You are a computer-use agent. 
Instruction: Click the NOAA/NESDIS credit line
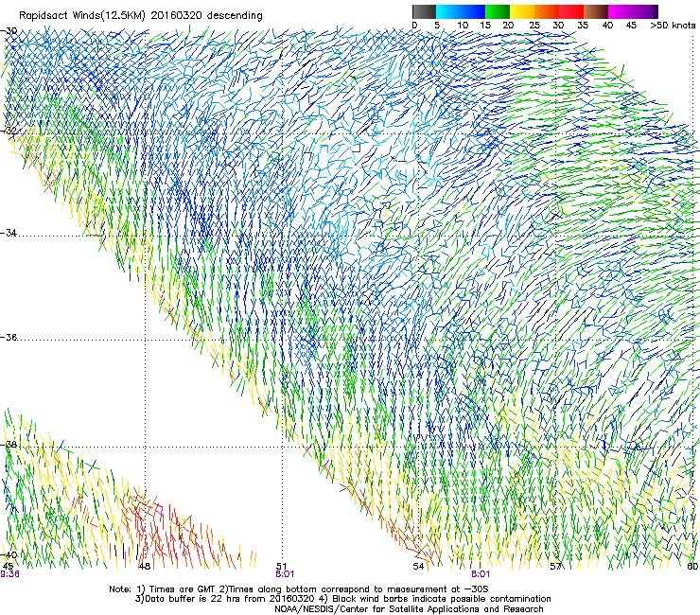(409, 609)
